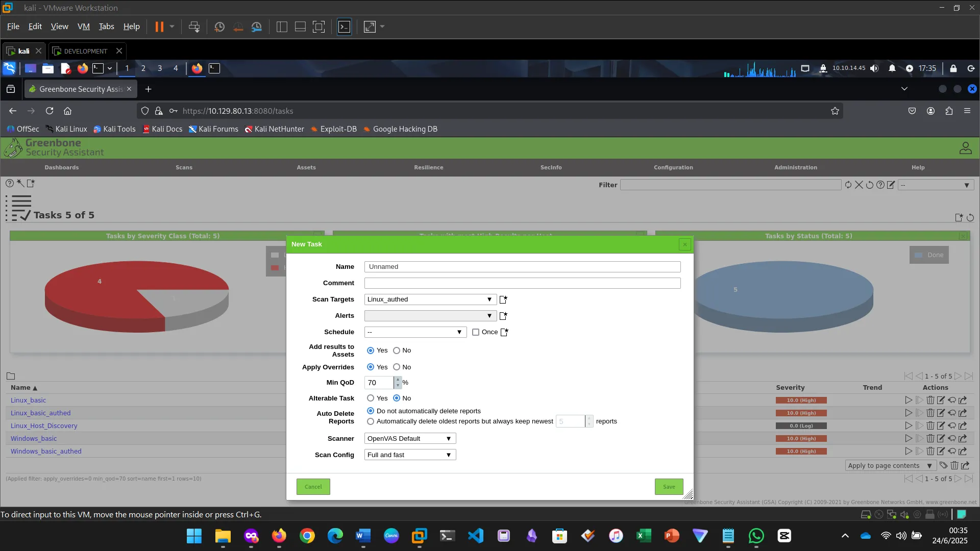Image resolution: width=980 pixels, height=551 pixels.
Task: Open the Scanner dropdown
Action: tap(410, 439)
